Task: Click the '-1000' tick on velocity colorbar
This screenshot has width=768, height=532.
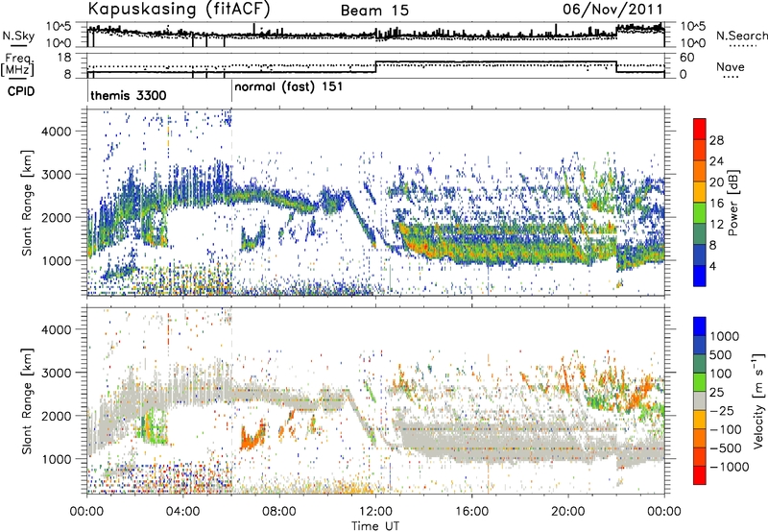Action: pyautogui.click(x=729, y=467)
